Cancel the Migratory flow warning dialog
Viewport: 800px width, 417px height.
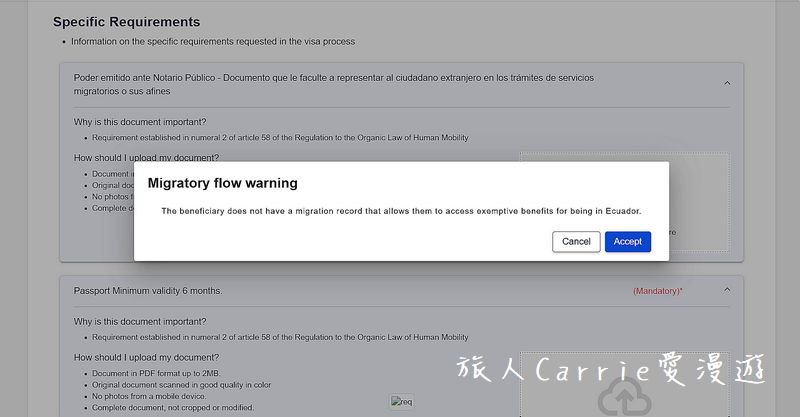click(x=576, y=241)
